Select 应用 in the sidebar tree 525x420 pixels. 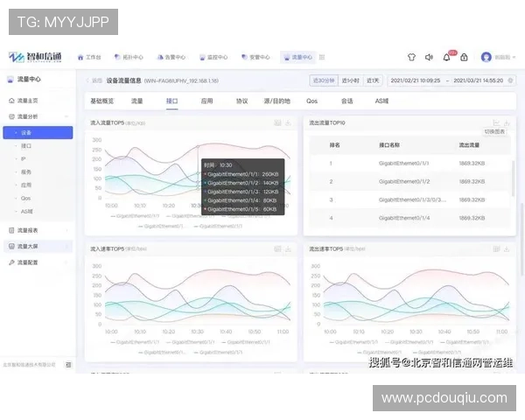pyautogui.click(x=26, y=185)
